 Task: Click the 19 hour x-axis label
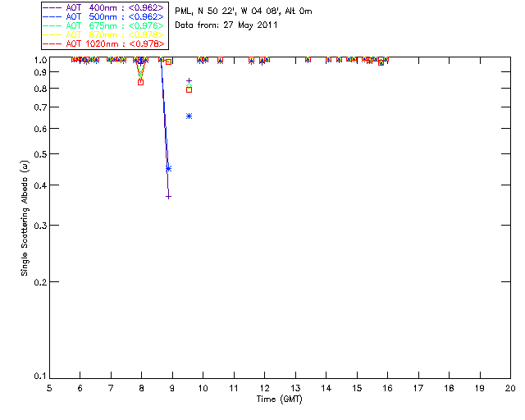click(480, 388)
